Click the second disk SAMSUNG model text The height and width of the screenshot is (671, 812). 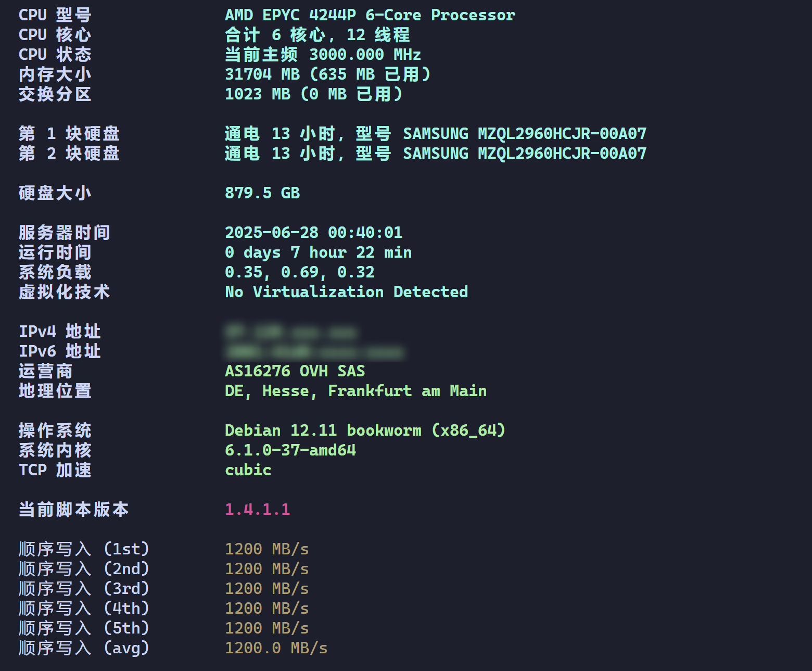click(525, 154)
